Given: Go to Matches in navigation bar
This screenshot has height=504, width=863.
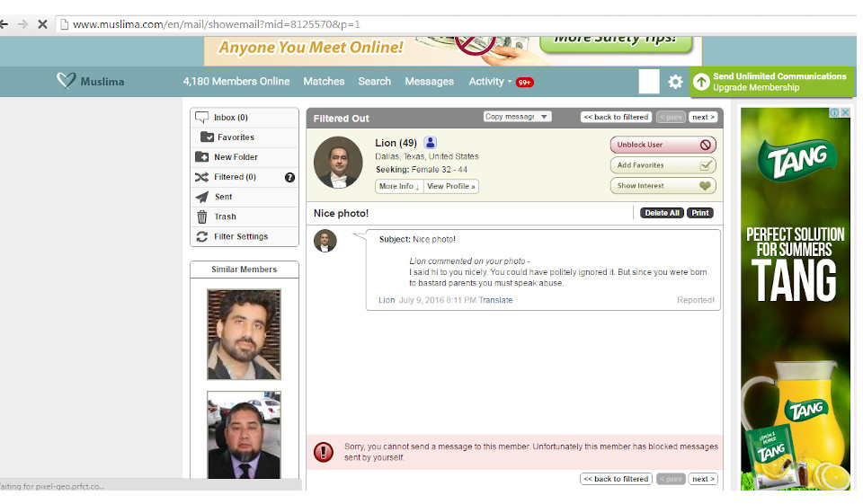Looking at the screenshot, I should [x=324, y=81].
